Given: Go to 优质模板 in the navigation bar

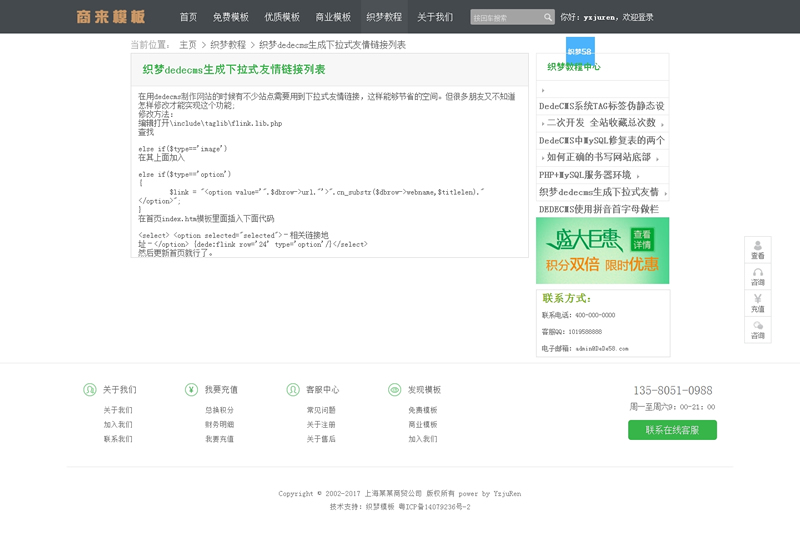Looking at the screenshot, I should tap(282, 17).
